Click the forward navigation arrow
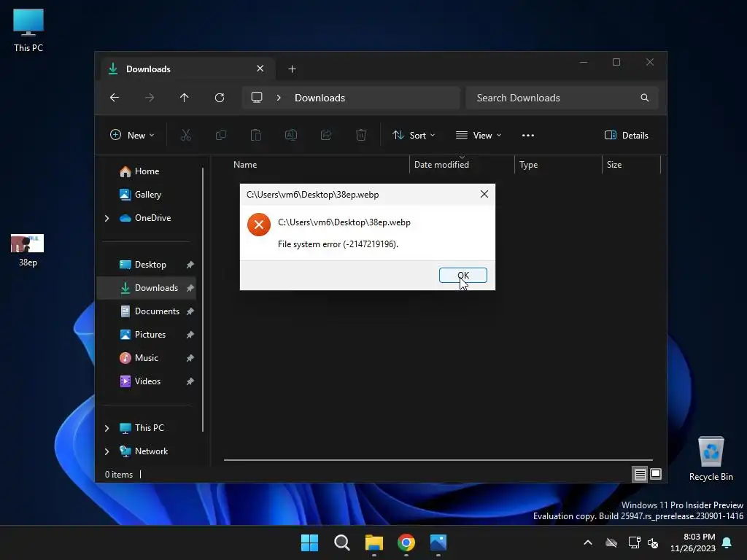747x560 pixels. [150, 98]
